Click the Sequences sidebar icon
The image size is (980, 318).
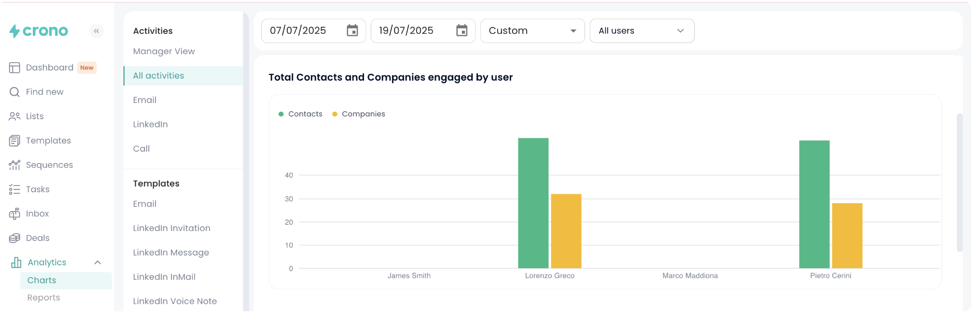pyautogui.click(x=14, y=165)
